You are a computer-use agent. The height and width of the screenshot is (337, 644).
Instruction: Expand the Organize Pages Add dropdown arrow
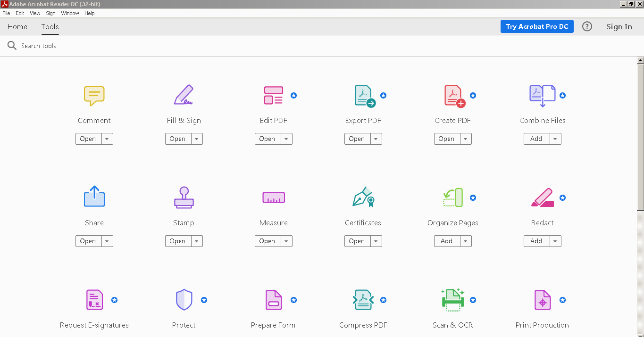[466, 241]
